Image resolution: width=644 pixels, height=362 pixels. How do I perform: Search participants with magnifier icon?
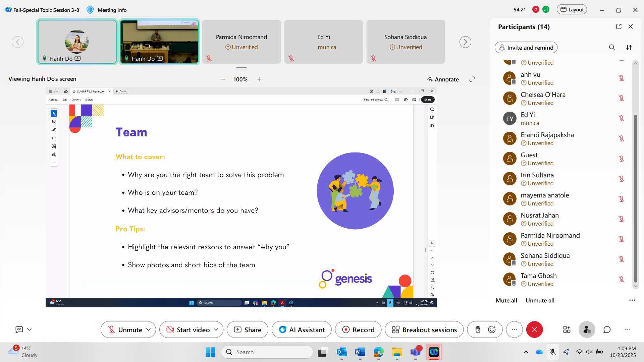point(612,48)
